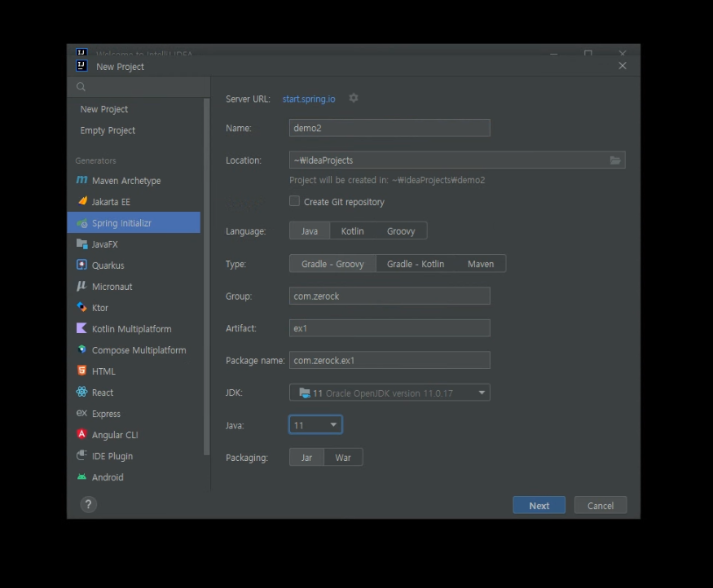This screenshot has width=713, height=588.
Task: Enable Create Git repository checkbox
Action: [x=295, y=201]
